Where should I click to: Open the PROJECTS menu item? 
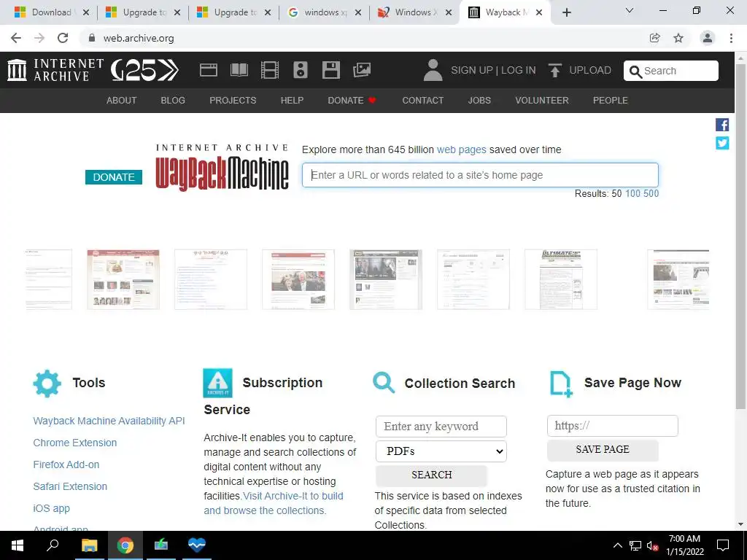pos(233,101)
